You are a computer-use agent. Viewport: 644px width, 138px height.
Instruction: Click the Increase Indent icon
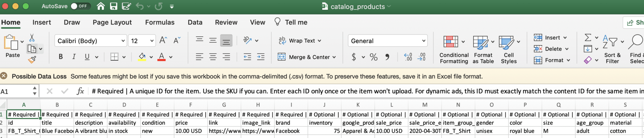pos(261,57)
